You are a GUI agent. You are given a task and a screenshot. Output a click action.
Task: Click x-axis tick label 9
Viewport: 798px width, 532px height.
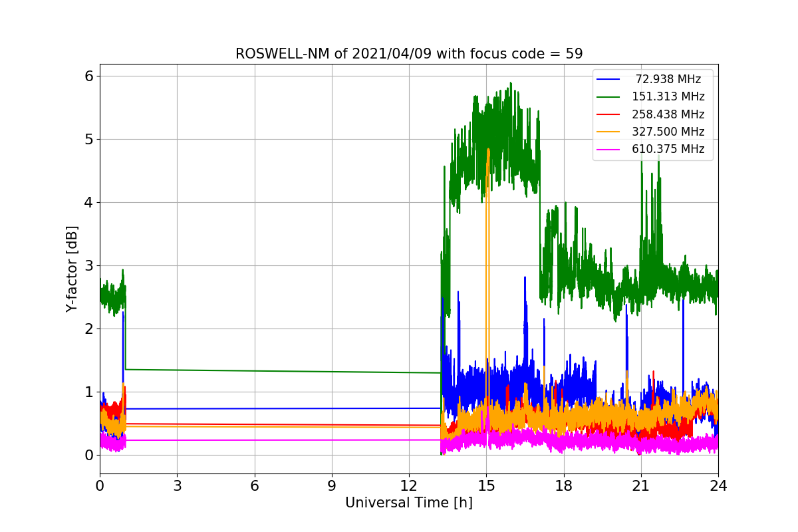(x=332, y=486)
